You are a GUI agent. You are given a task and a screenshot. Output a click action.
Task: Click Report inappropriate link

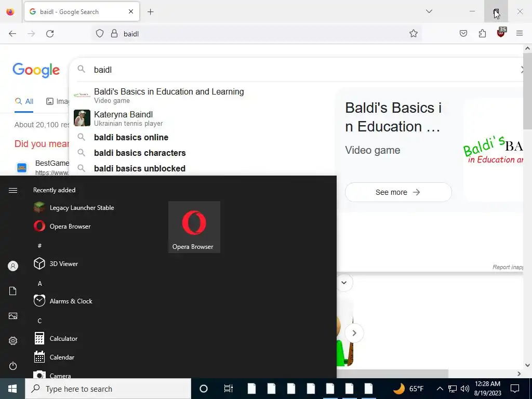click(508, 268)
